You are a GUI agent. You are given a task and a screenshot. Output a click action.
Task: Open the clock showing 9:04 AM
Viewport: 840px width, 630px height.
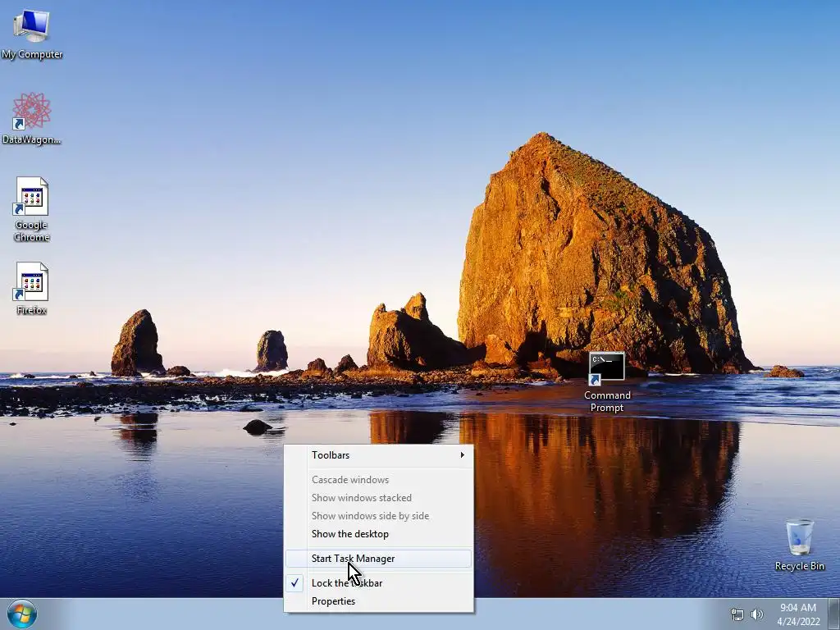798,614
